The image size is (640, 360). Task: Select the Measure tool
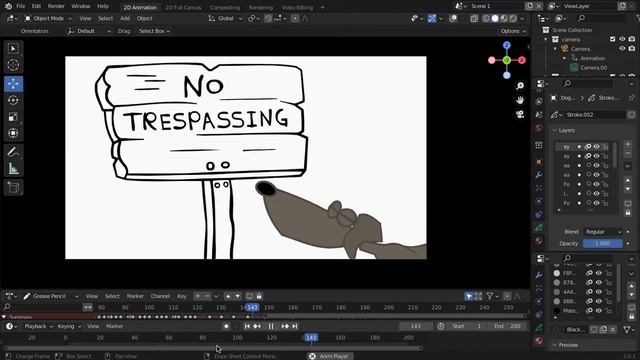coord(13,169)
